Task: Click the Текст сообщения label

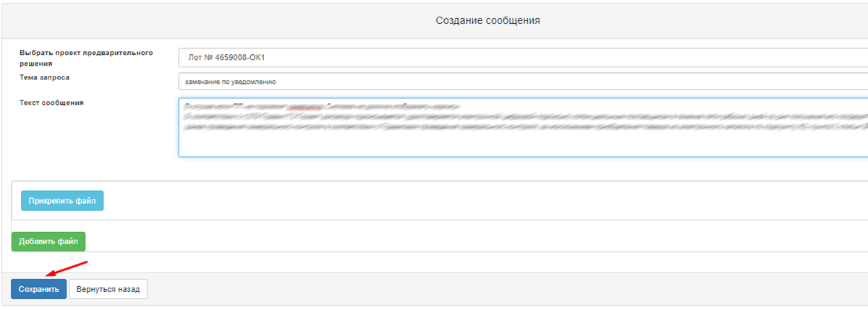Action: pyautogui.click(x=51, y=103)
